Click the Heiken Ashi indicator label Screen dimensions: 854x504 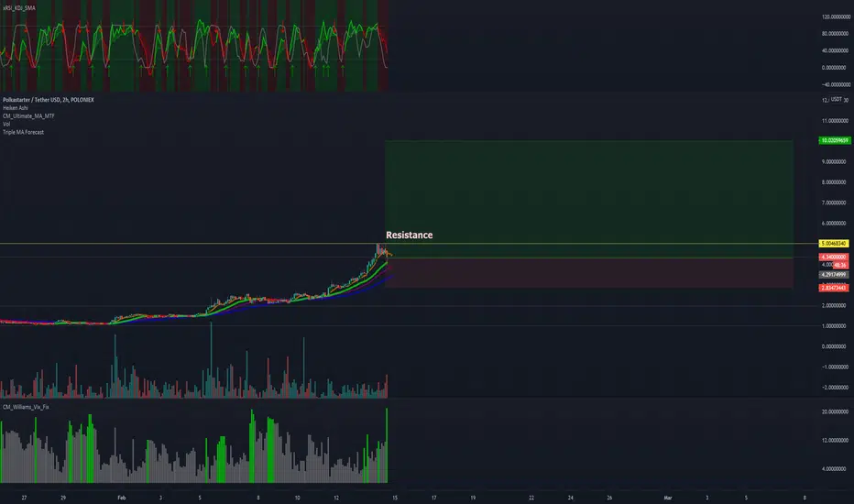(16, 108)
